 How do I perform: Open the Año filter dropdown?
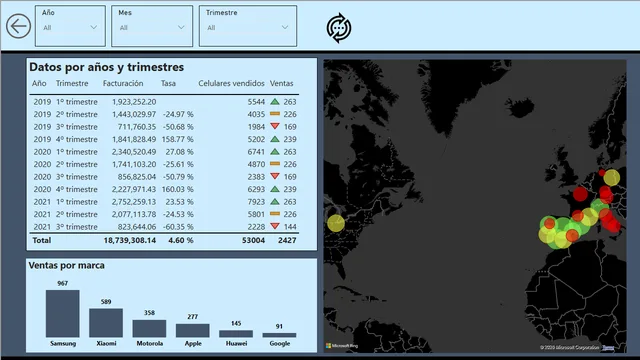(x=70, y=27)
